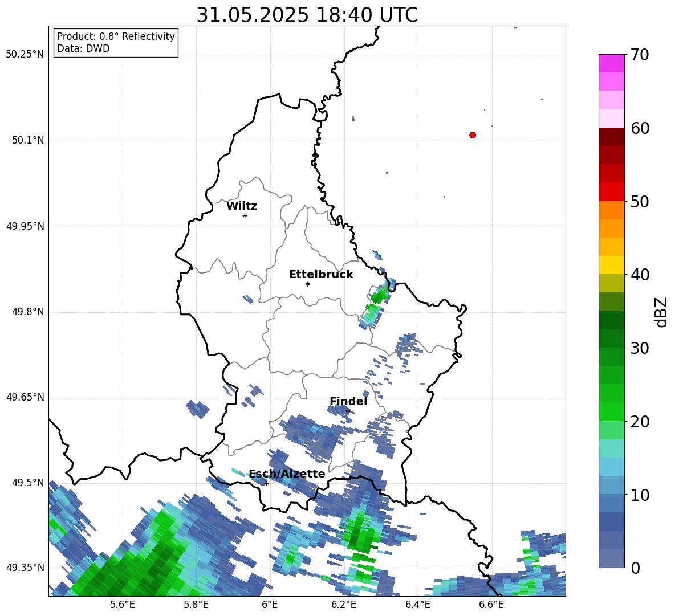
Task: Click the 50.25°N latitude label
Action: [x=25, y=55]
